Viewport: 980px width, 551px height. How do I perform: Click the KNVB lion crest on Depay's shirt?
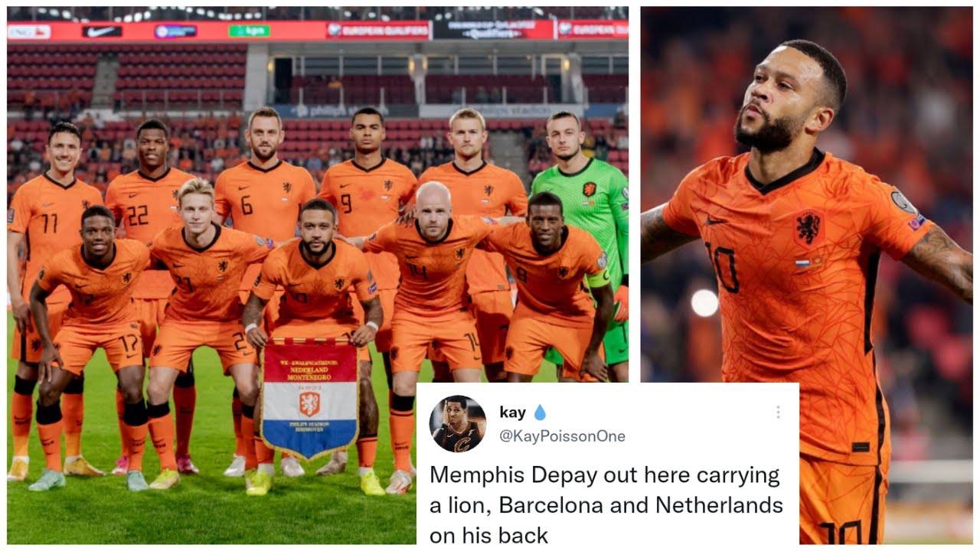(808, 228)
